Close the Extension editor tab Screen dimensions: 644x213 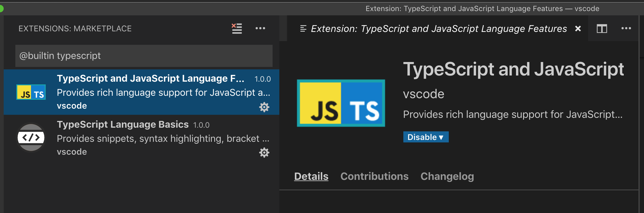[578, 29]
